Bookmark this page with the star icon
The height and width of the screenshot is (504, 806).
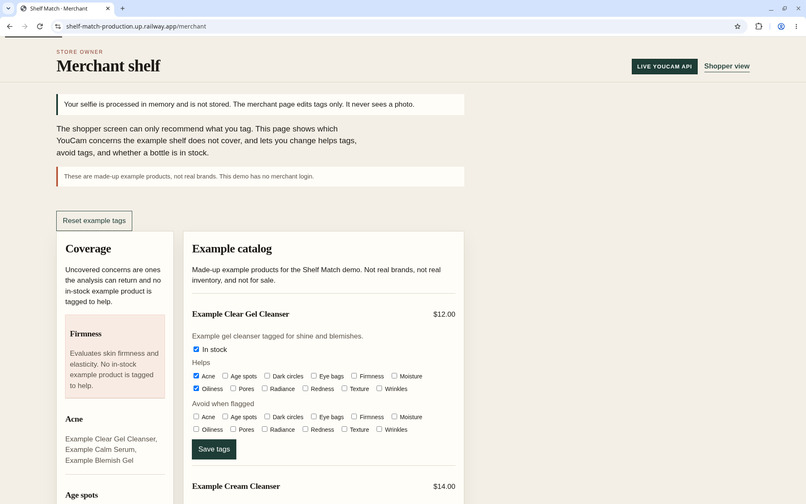click(x=737, y=26)
